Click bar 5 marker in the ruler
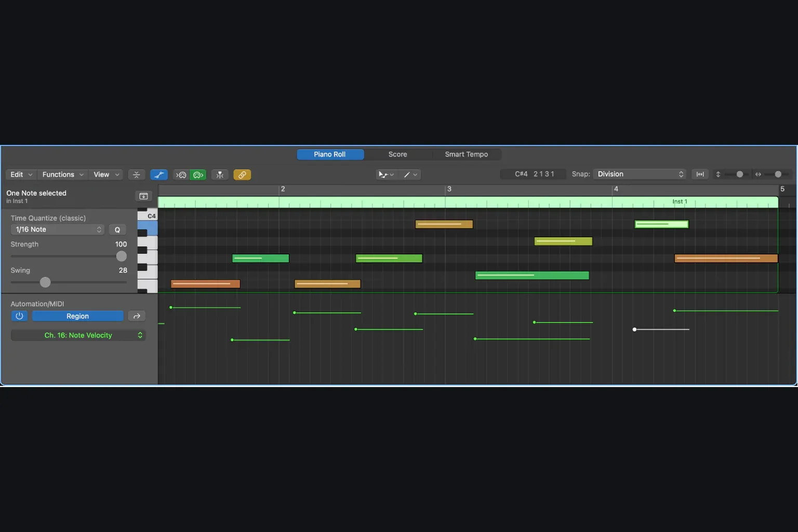 [782, 189]
